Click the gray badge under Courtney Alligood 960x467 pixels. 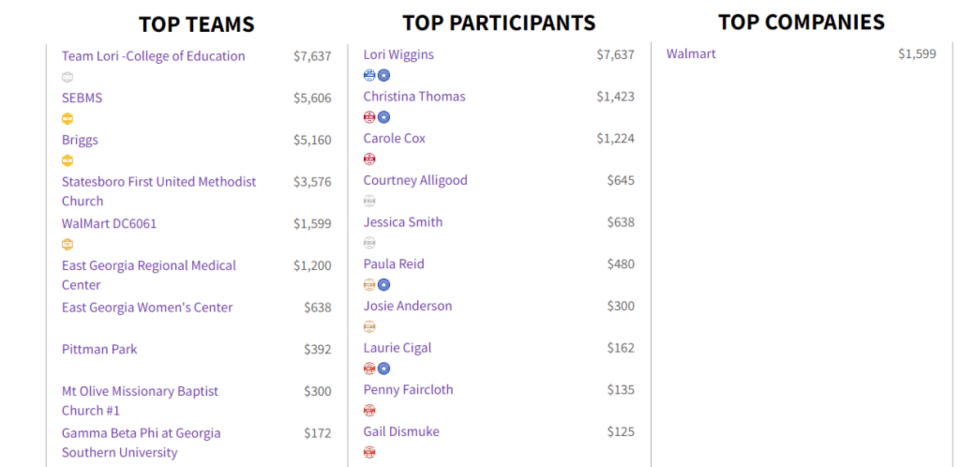click(x=369, y=201)
